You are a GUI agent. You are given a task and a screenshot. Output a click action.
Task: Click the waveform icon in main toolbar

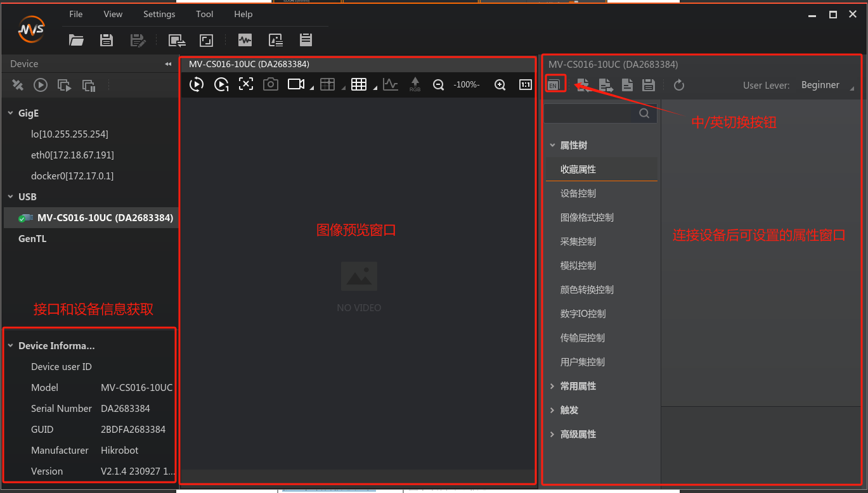245,41
